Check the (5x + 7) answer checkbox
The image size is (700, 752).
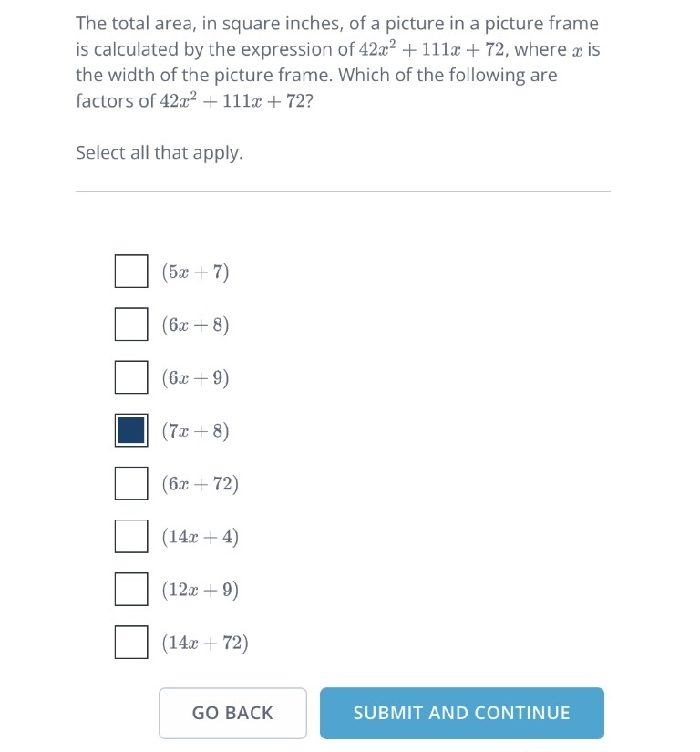(x=130, y=271)
